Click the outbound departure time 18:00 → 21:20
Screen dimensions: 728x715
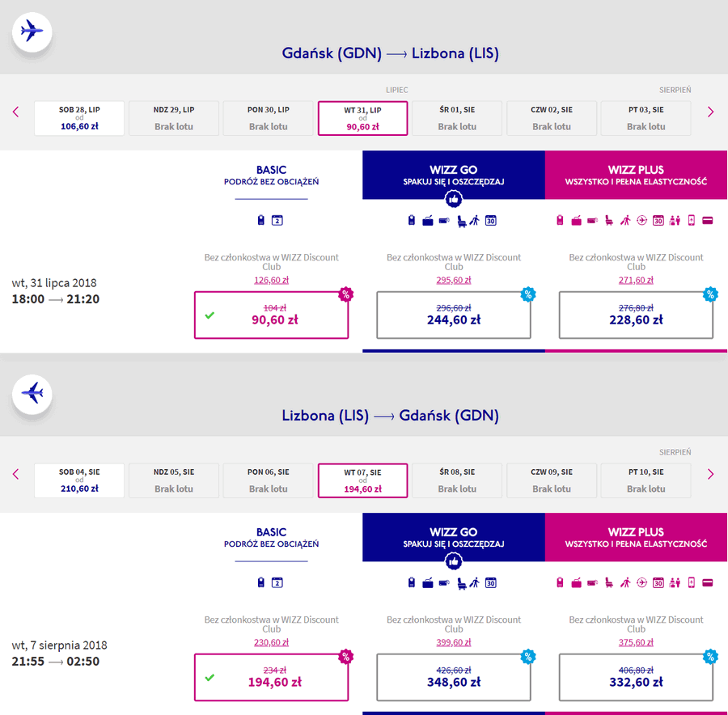(x=55, y=299)
